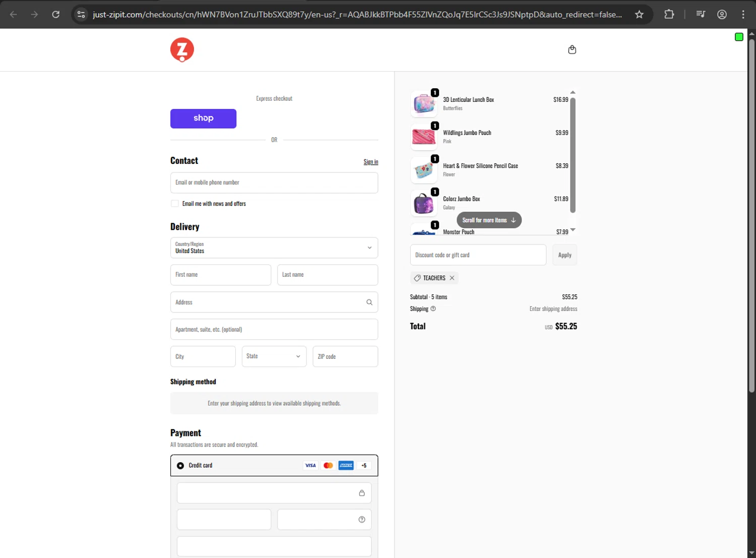The image size is (756, 558).
Task: Click the Discount code or gift card field
Action: click(x=478, y=255)
